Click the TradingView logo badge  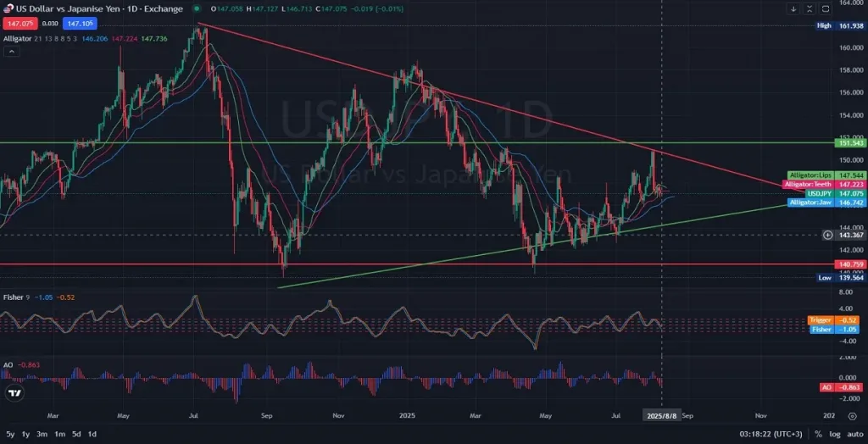pyautogui.click(x=14, y=393)
